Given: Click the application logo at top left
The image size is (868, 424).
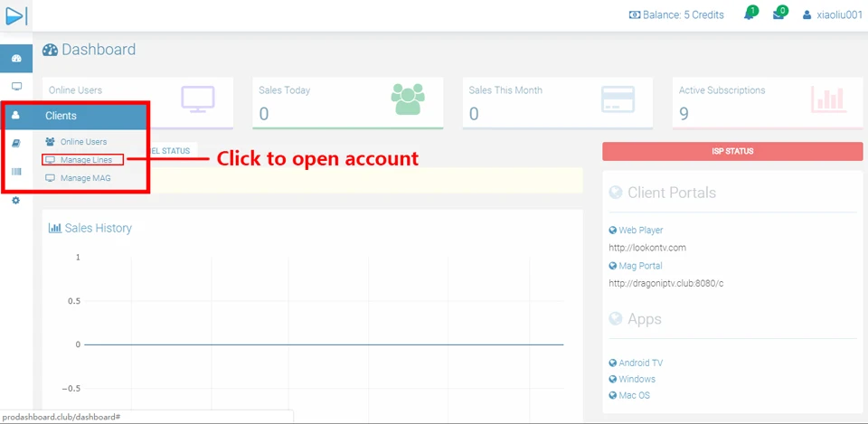Looking at the screenshot, I should click(15, 15).
